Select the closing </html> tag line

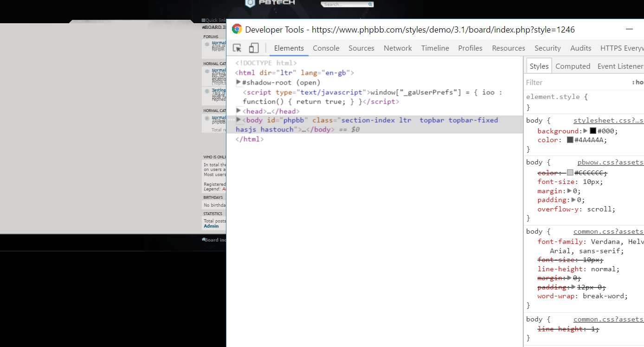click(250, 139)
